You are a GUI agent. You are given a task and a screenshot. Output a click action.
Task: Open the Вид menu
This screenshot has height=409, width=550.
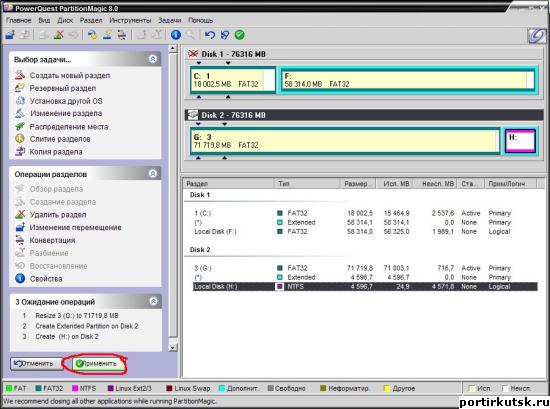(44, 20)
